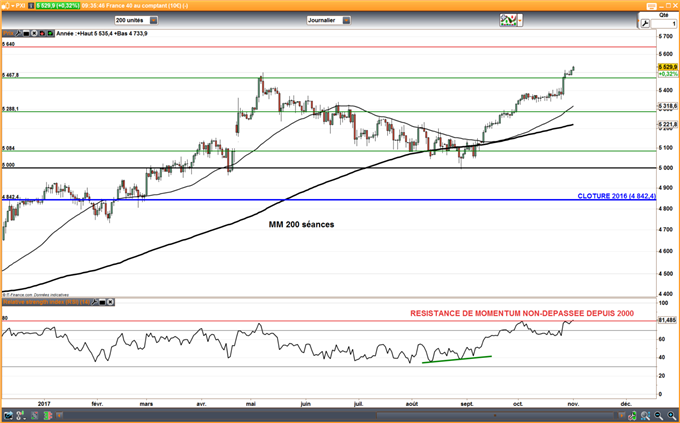Viewport: 680px width, 423px height.
Task: Open the instrument info icon beside PXI
Action: (x=31, y=6)
